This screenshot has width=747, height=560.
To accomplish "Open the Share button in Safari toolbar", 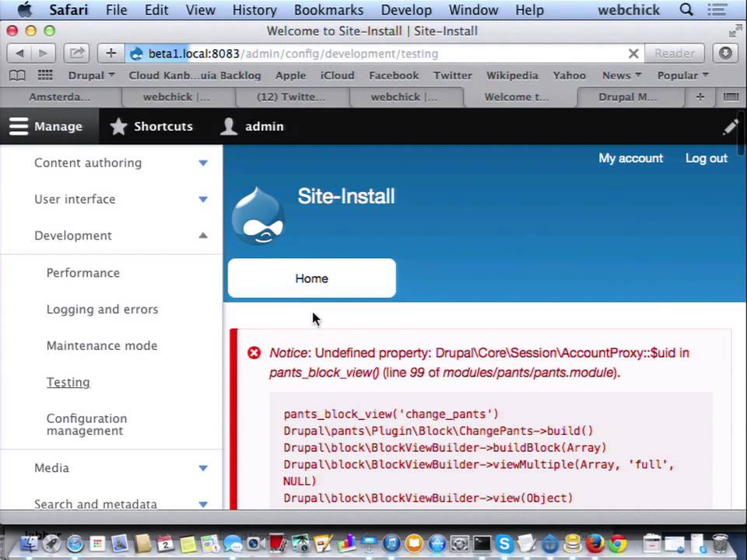I will tap(77, 54).
